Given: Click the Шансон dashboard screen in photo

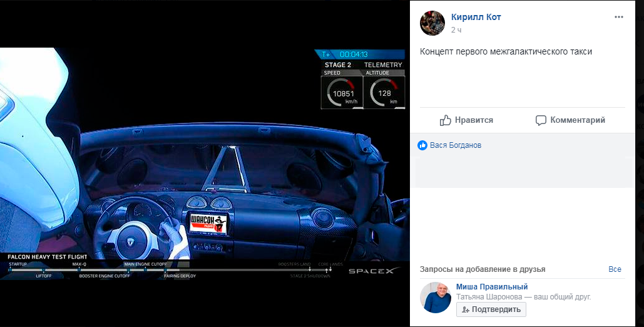Looking at the screenshot, I should 207,223.
